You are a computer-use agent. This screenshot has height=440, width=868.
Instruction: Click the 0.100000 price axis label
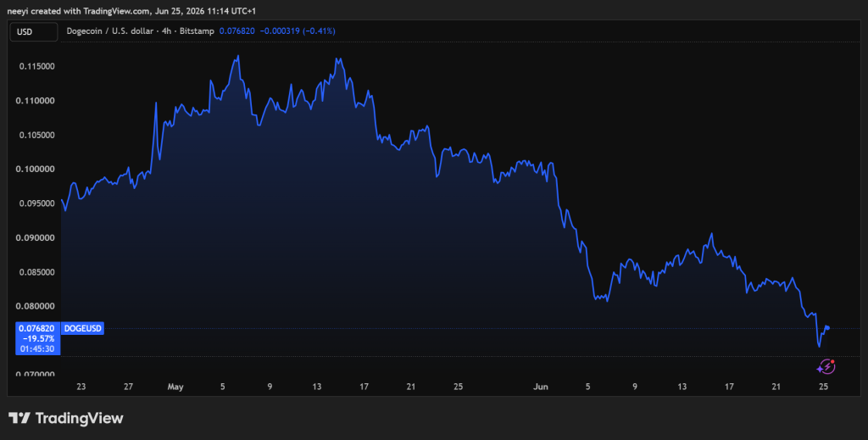pos(37,170)
